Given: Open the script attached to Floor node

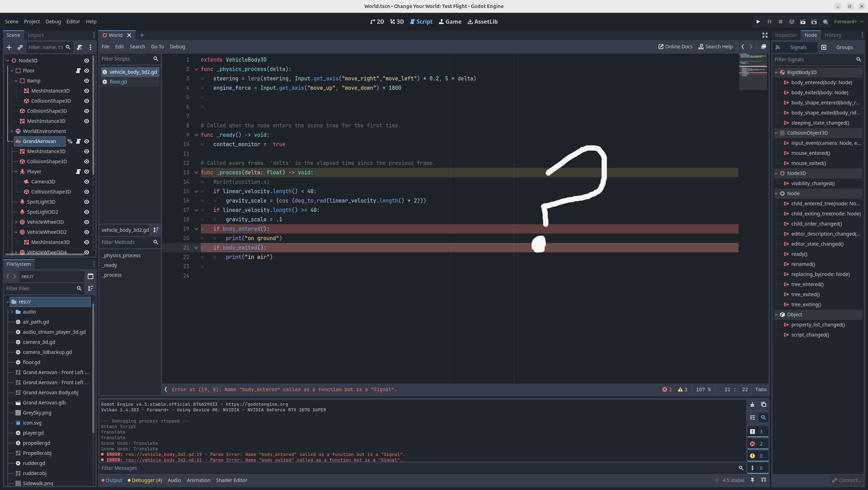Looking at the screenshot, I should (78, 71).
